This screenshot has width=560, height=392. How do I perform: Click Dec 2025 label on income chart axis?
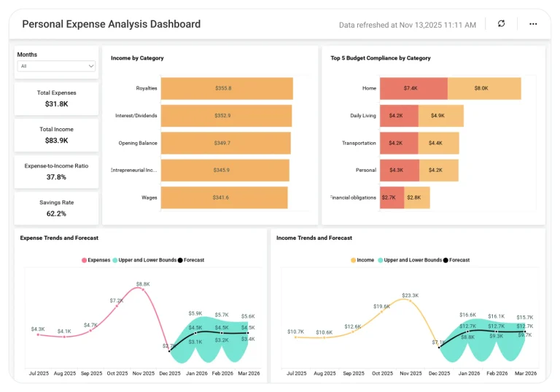click(x=439, y=373)
